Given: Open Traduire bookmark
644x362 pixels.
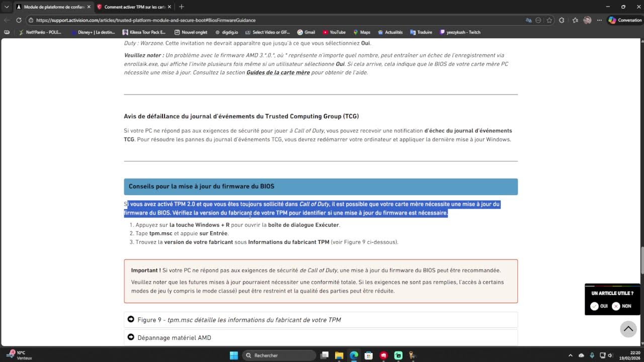Looking at the screenshot, I should point(421,32).
